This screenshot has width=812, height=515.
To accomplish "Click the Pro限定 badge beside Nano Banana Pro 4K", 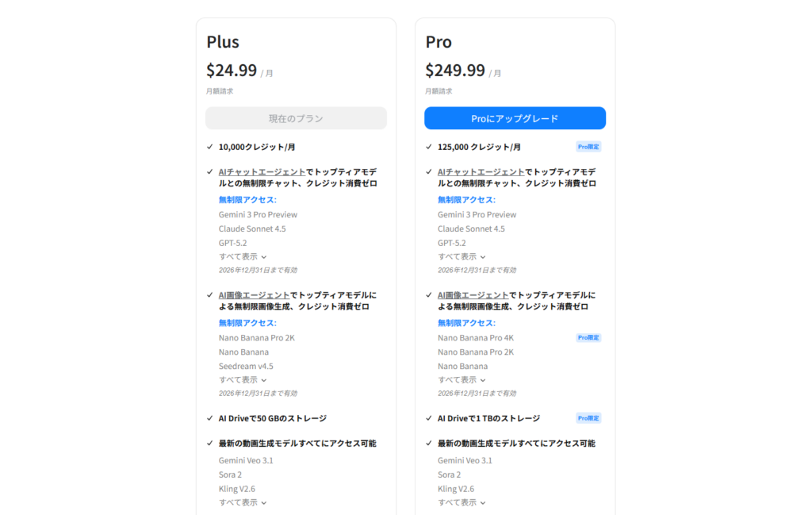I will [589, 337].
